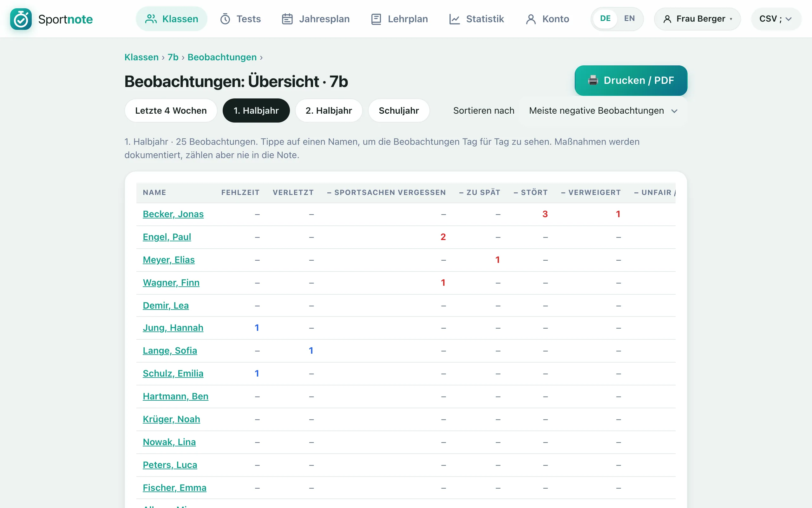
Task: Switch language to EN
Action: [x=630, y=18]
